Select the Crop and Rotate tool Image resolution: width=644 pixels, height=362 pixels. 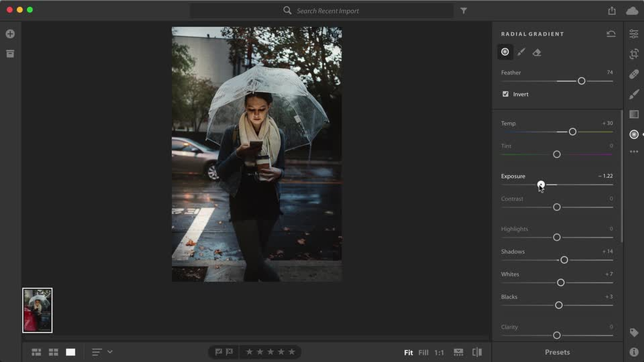[x=634, y=54]
